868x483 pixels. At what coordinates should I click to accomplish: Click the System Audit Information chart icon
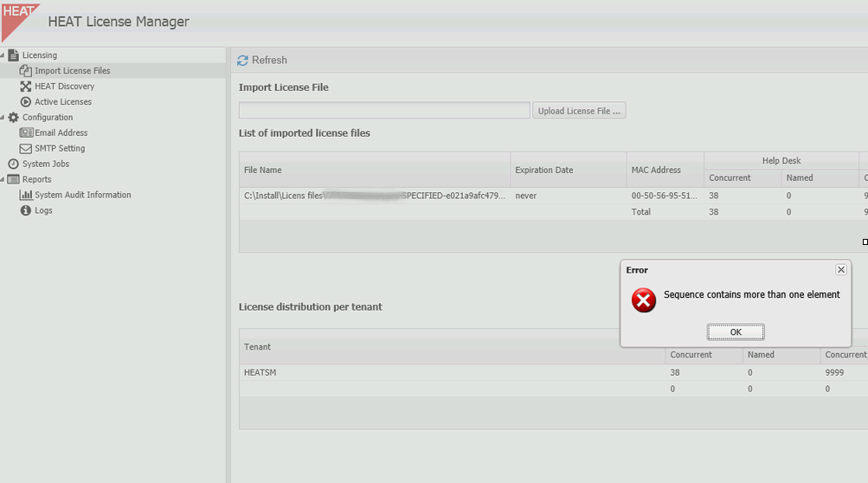pyautogui.click(x=26, y=196)
